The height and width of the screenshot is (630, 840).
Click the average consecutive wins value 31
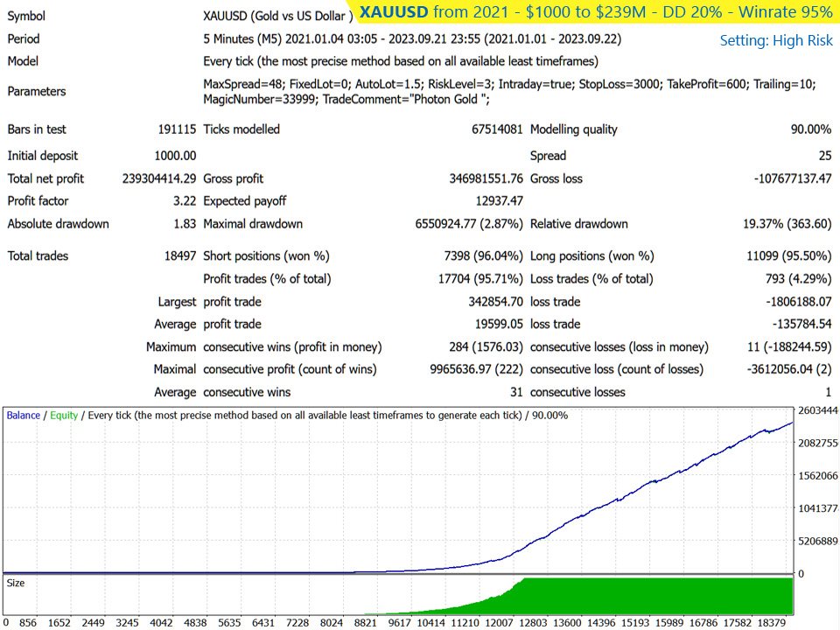coord(516,392)
